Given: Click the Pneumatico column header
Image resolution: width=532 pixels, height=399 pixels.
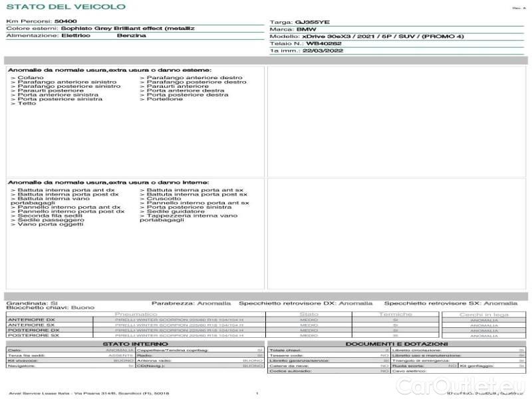Looking at the screenshot, I should (136, 314).
